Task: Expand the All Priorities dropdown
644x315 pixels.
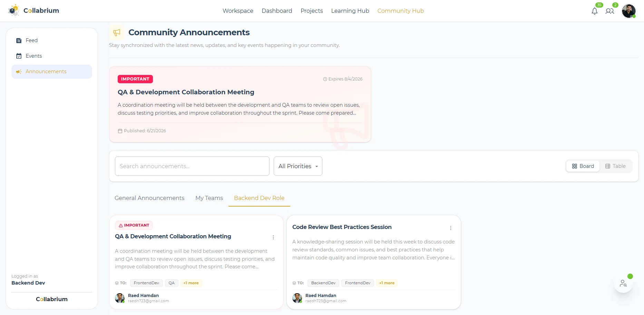Action: click(x=298, y=166)
